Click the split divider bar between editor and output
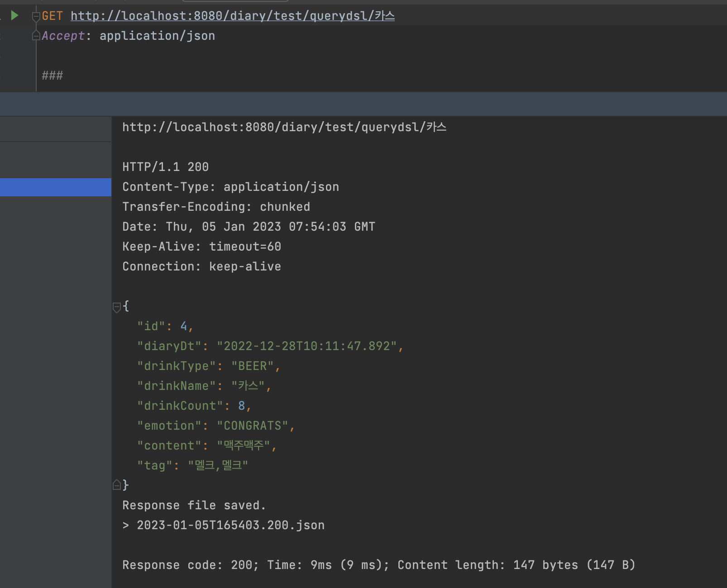This screenshot has height=588, width=727. pyautogui.click(x=363, y=104)
